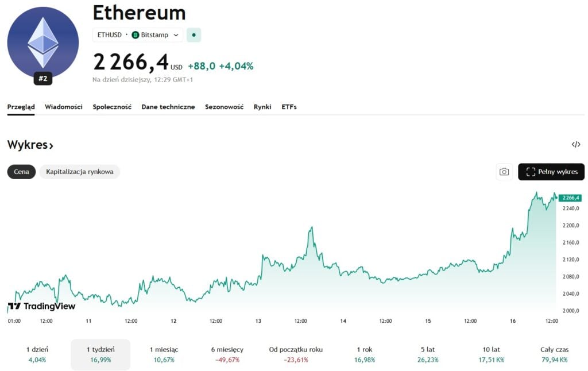Click the Ethereum diamond logo
The width and height of the screenshot is (588, 371).
[x=43, y=42]
